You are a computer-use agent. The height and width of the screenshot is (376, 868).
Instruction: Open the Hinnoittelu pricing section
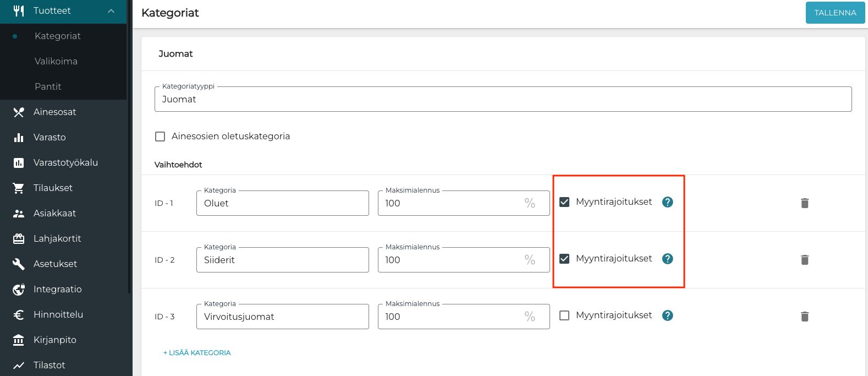pos(58,314)
